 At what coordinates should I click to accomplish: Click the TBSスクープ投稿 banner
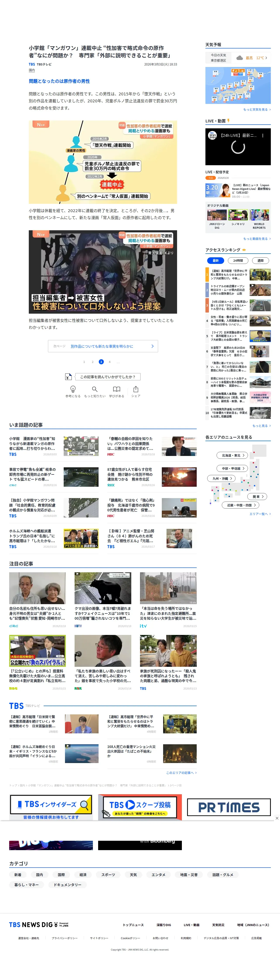[x=140, y=807]
